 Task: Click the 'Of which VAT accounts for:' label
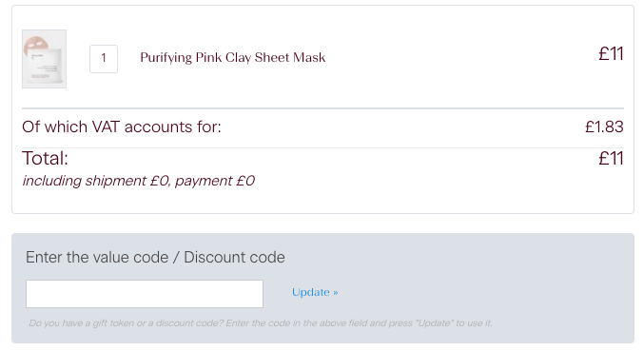click(x=122, y=127)
